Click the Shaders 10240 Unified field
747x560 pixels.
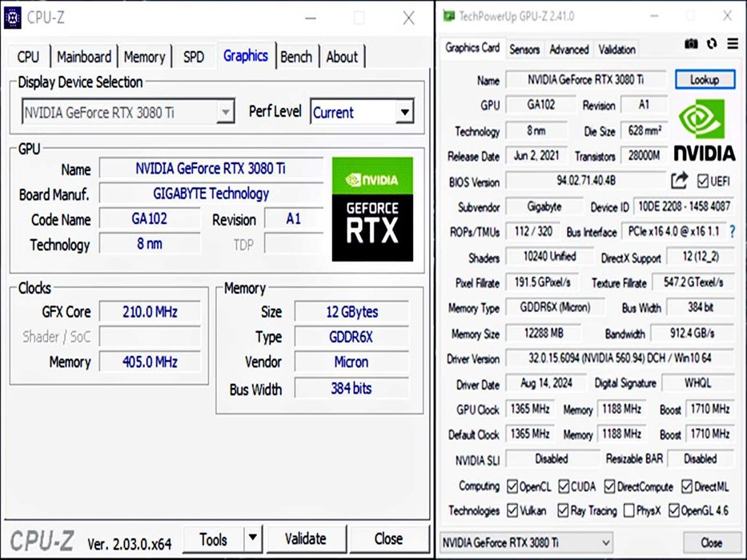549,257
